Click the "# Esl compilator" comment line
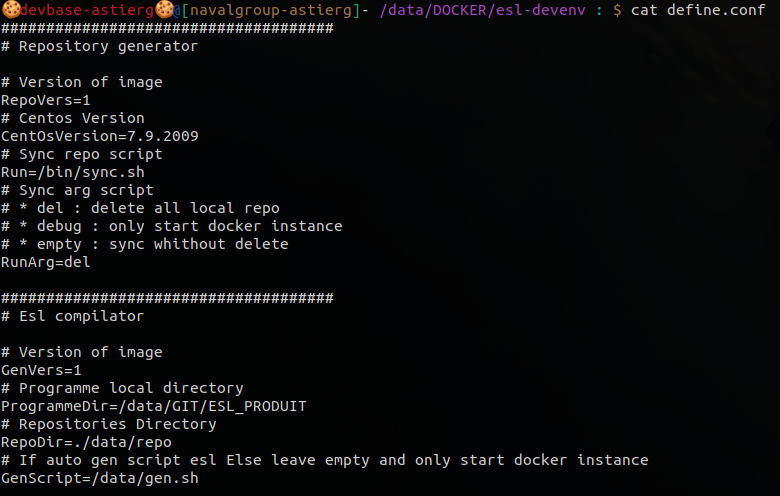The width and height of the screenshot is (780, 496). [x=72, y=316]
